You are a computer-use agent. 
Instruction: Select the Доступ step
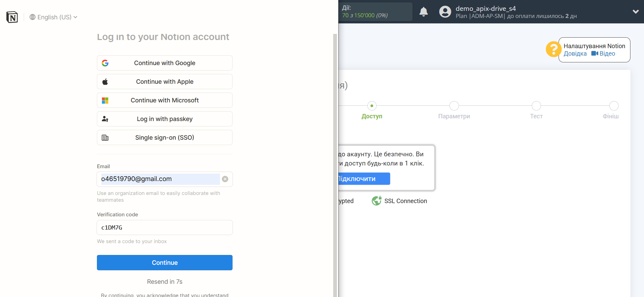coord(372,111)
